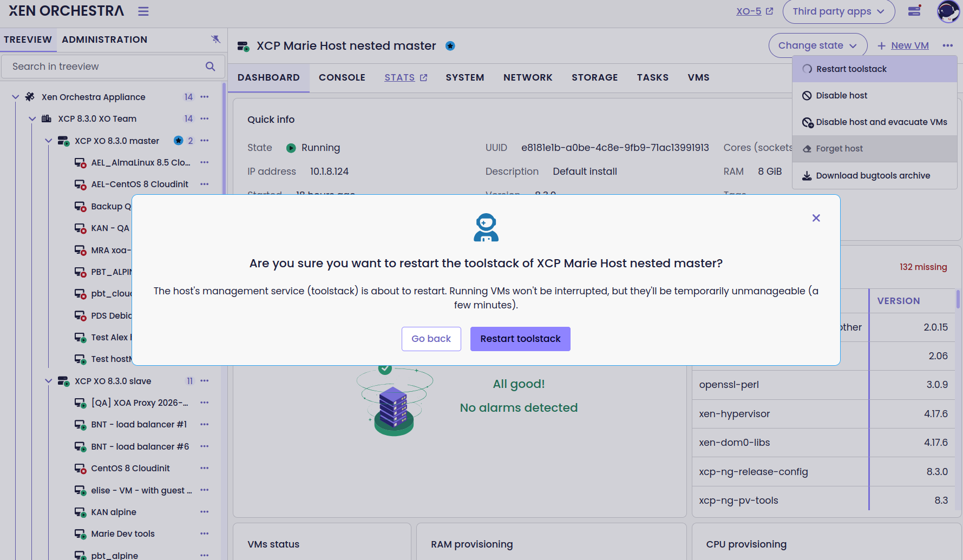The image size is (963, 560).
Task: Switch to the Console tab
Action: click(342, 77)
